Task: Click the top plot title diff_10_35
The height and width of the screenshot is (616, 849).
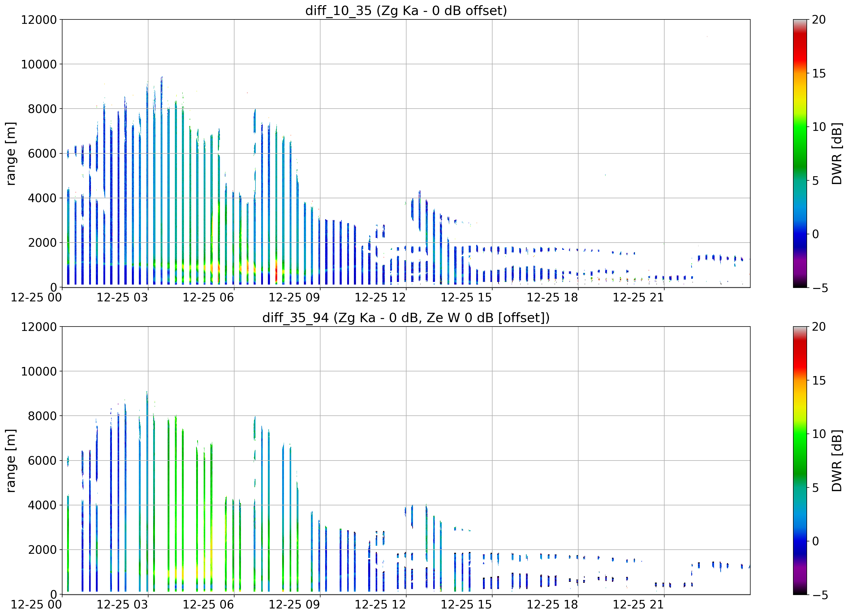Action: [406, 10]
